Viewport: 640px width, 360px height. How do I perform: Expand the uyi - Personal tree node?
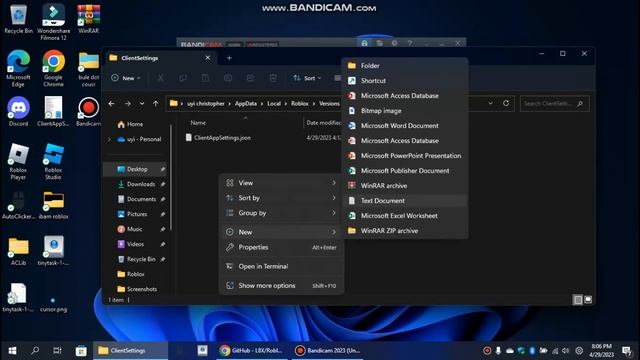click(109, 139)
